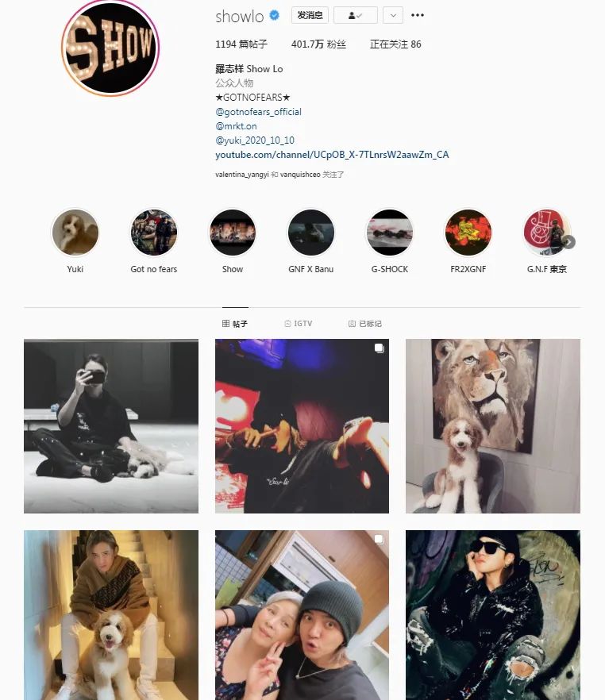Screen dimensions: 605x700
Task: Switch to the IGTV tab
Action: (299, 324)
